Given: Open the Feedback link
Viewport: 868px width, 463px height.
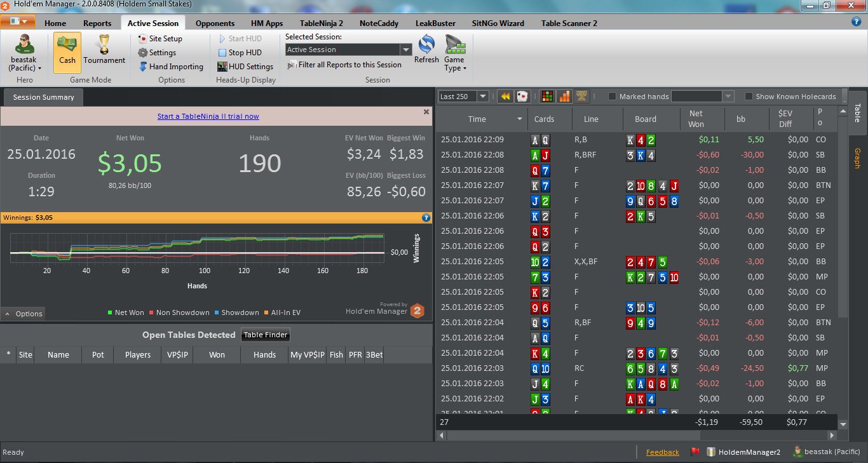Looking at the screenshot, I should pos(662,452).
